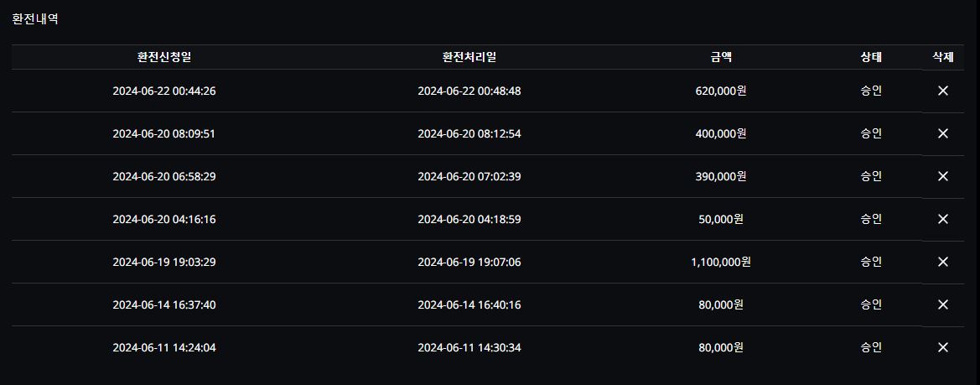This screenshot has height=385, width=980.
Task: Delete the 2024-06-11 withdrawal record
Action: (x=942, y=347)
